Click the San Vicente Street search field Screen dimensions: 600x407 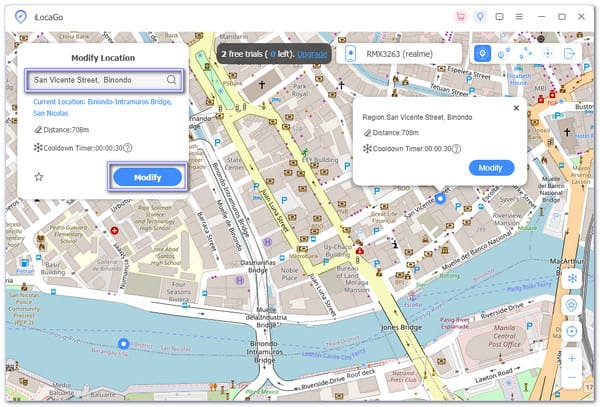tap(95, 79)
